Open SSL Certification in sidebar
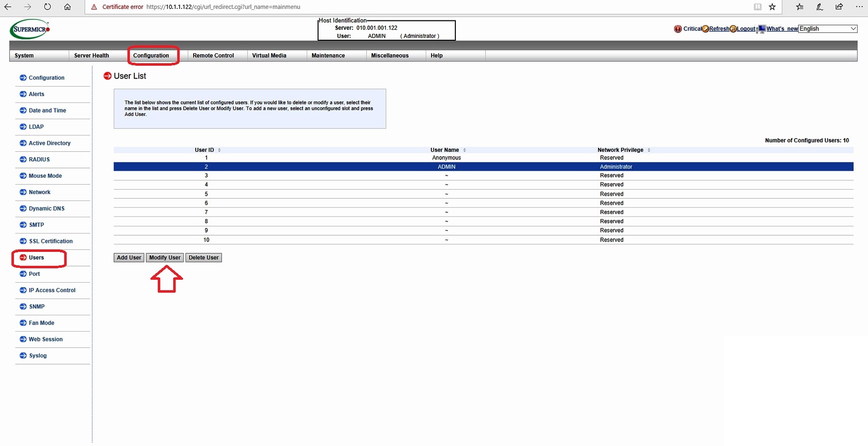The height and width of the screenshot is (446, 868). pos(51,241)
